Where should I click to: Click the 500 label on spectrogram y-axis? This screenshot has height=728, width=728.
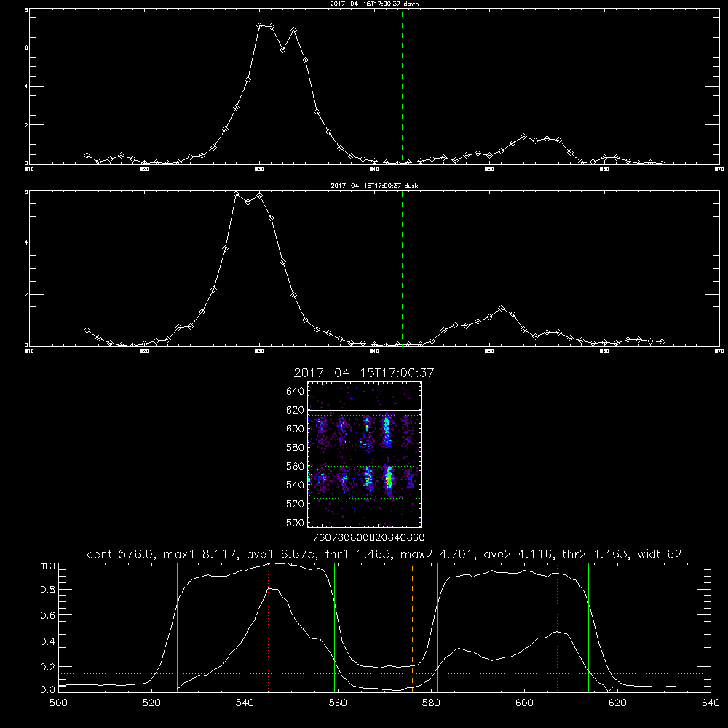(296, 522)
